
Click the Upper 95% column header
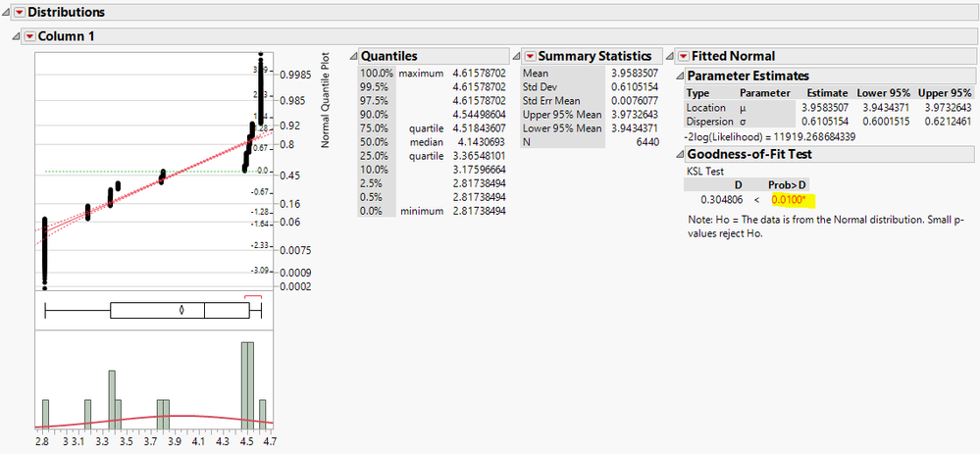click(x=945, y=93)
